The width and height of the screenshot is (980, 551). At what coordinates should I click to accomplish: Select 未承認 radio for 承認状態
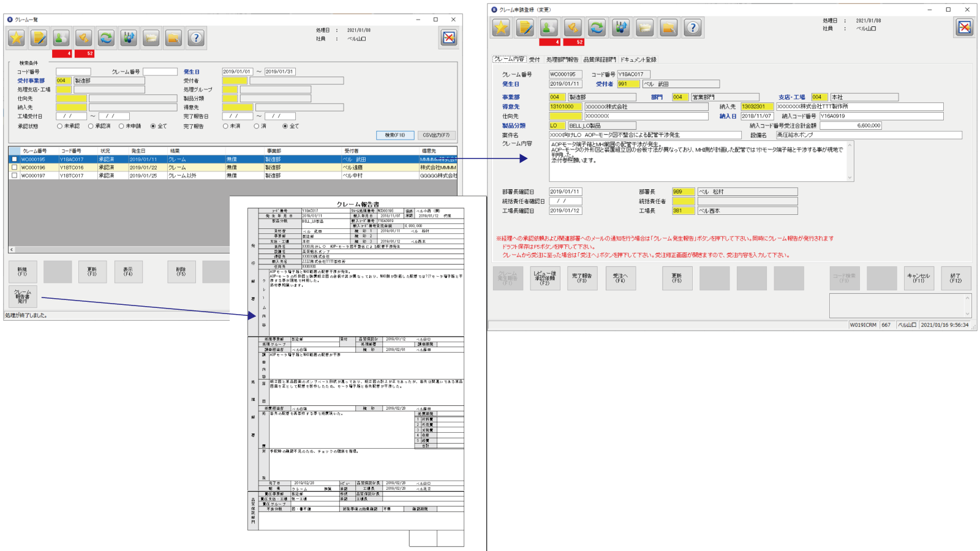tap(60, 126)
